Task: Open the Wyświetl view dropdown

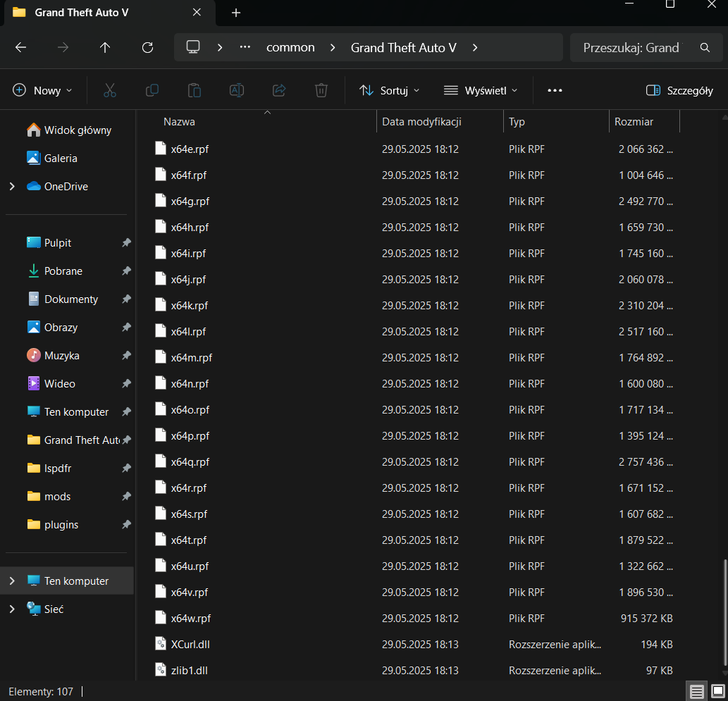Action: click(481, 90)
